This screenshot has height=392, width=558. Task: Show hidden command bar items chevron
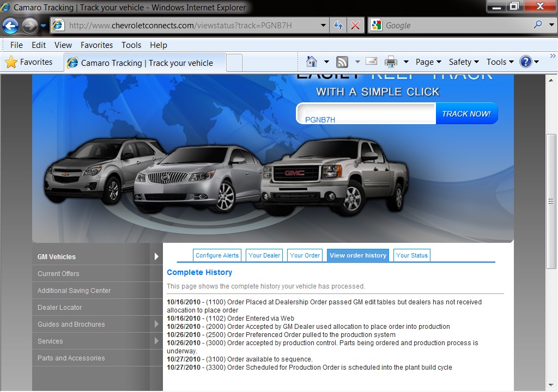tap(553, 56)
